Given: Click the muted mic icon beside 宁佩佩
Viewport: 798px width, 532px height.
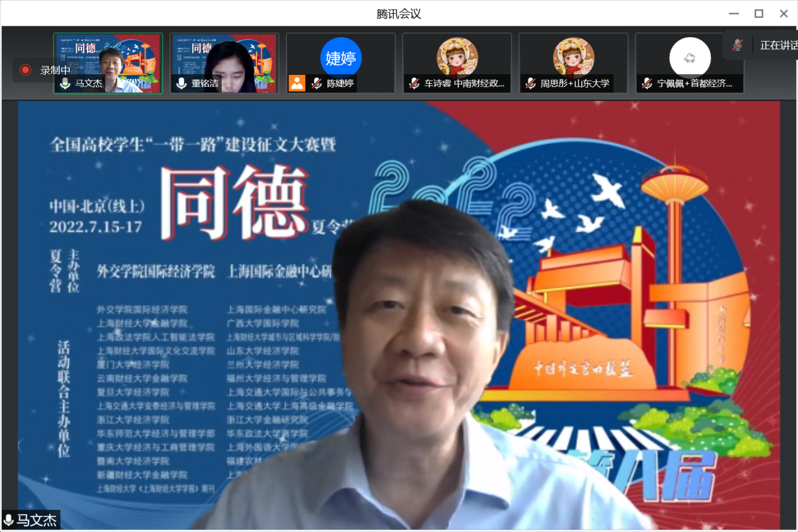Looking at the screenshot, I should pos(647,84).
